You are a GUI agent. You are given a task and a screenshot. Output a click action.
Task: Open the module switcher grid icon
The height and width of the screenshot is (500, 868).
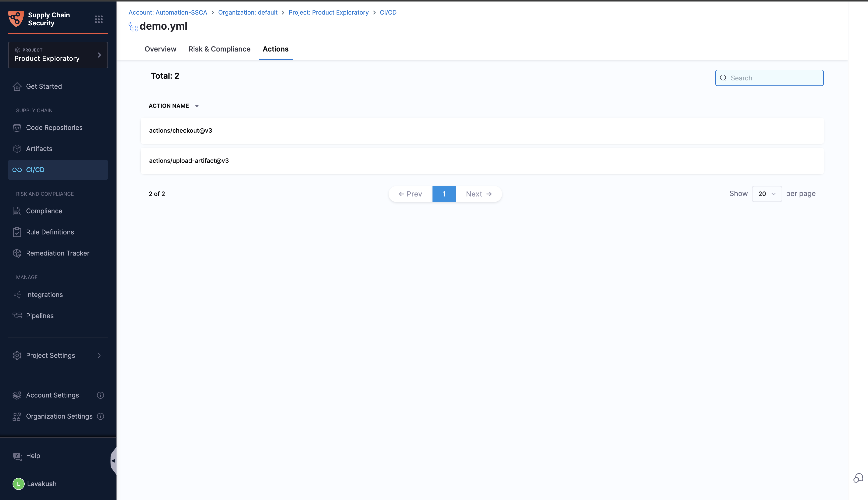point(99,19)
